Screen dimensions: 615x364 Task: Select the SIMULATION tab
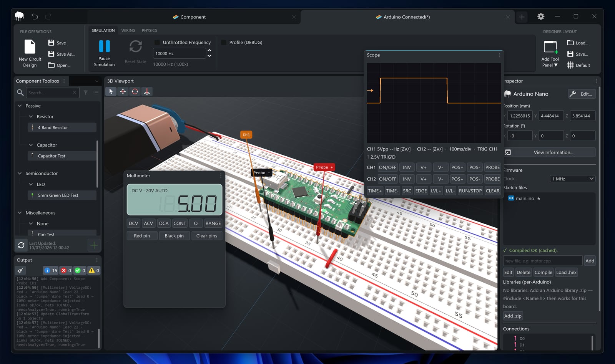[x=103, y=30]
